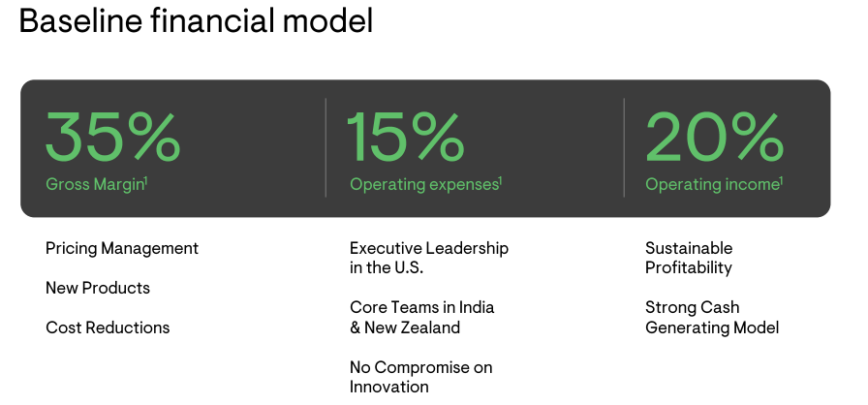This screenshot has width=868, height=405.
Task: Select the 20% operating income figure
Action: [x=714, y=138]
